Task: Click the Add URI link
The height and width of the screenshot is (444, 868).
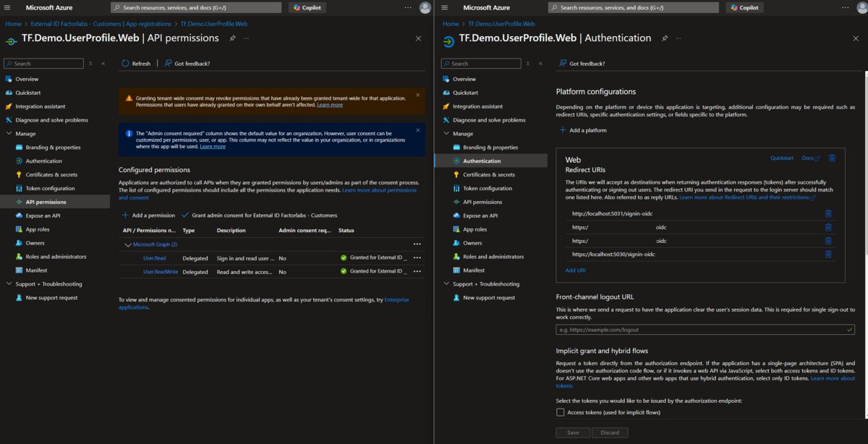Action: 575,270
